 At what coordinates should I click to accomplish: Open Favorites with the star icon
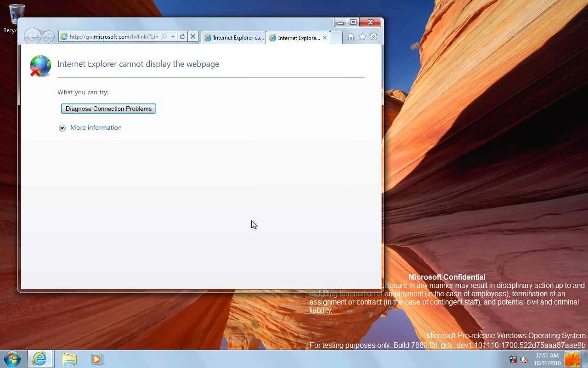tap(362, 37)
